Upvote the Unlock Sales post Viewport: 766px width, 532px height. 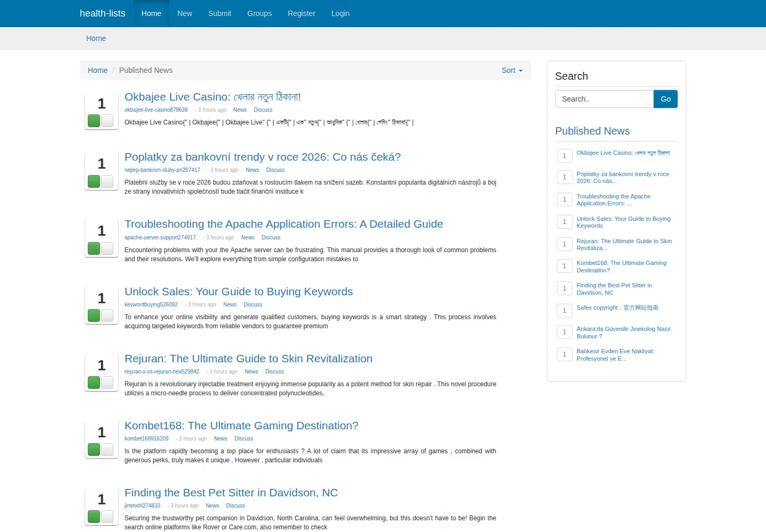(x=94, y=315)
